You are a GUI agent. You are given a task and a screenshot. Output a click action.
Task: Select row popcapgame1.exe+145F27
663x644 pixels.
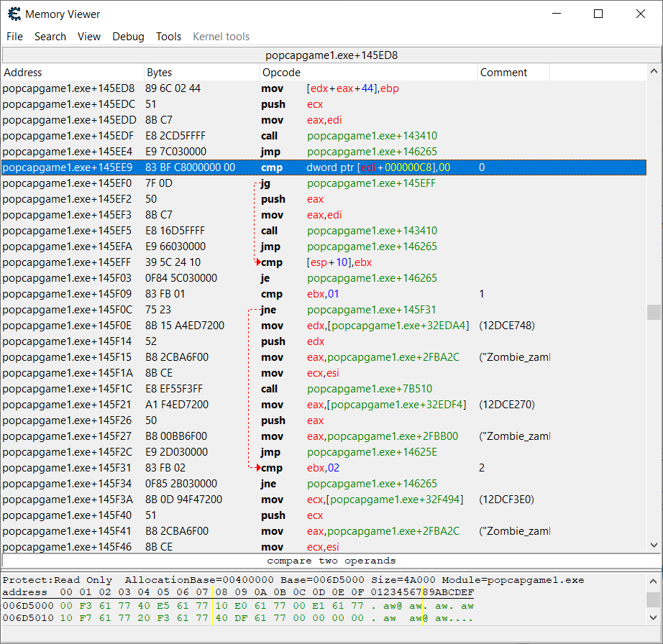pos(324,436)
